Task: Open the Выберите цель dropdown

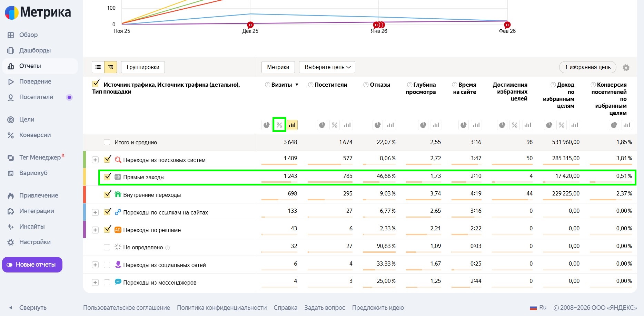Action: (x=327, y=67)
